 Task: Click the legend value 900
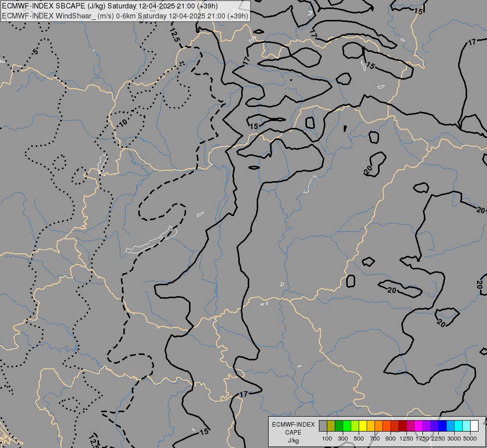pos(390,439)
